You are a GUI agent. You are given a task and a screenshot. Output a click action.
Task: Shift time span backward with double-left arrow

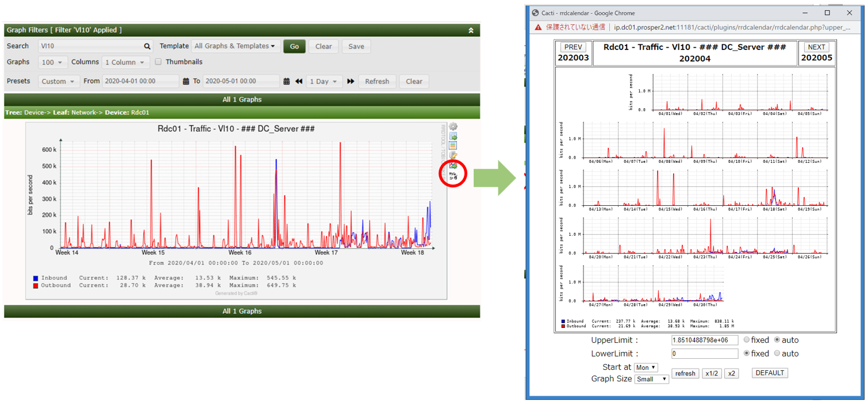tap(299, 82)
